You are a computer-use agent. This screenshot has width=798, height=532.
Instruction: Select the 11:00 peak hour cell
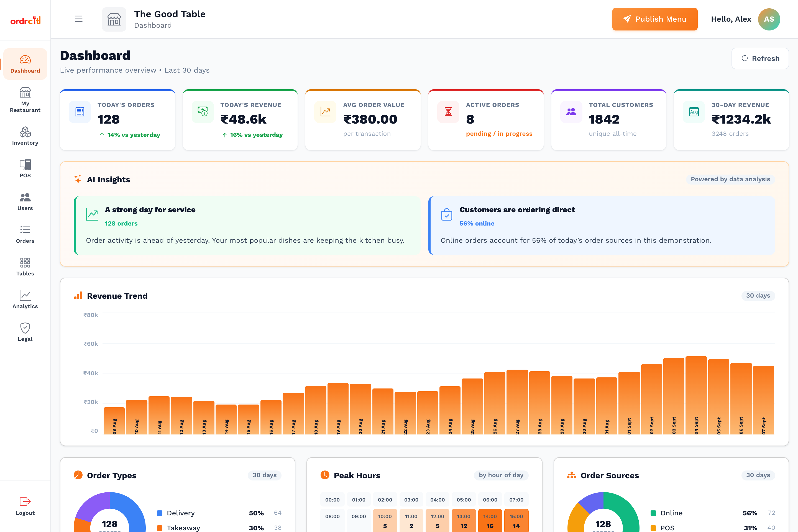click(411, 520)
